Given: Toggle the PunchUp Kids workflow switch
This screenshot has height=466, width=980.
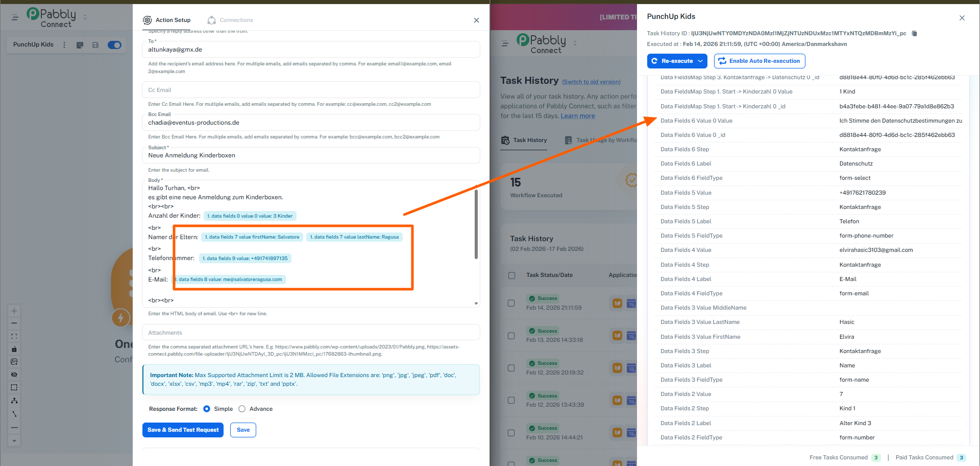Looking at the screenshot, I should tap(114, 45).
